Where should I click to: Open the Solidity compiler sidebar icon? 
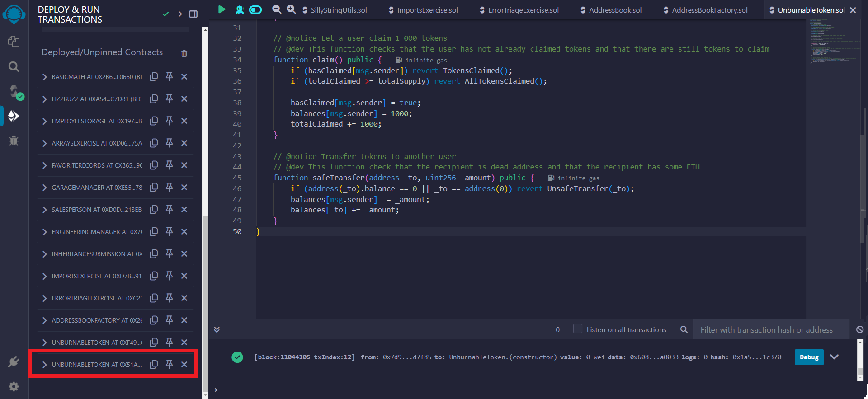pos(15,93)
